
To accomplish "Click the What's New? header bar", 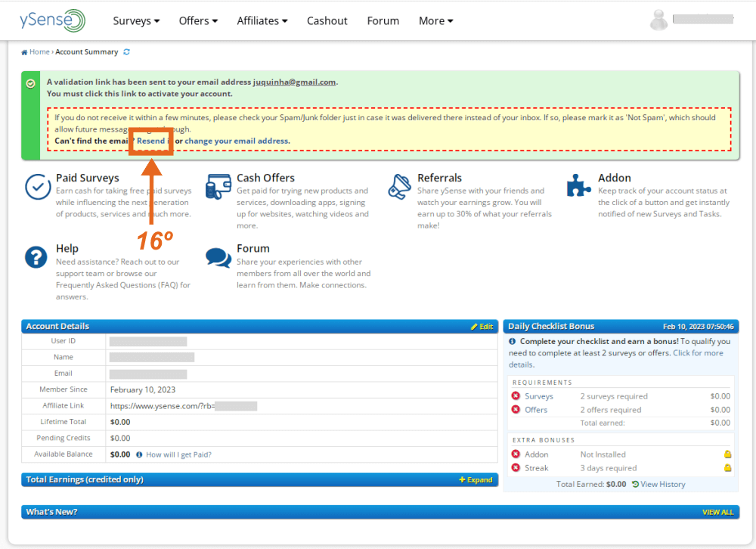I will (x=380, y=512).
